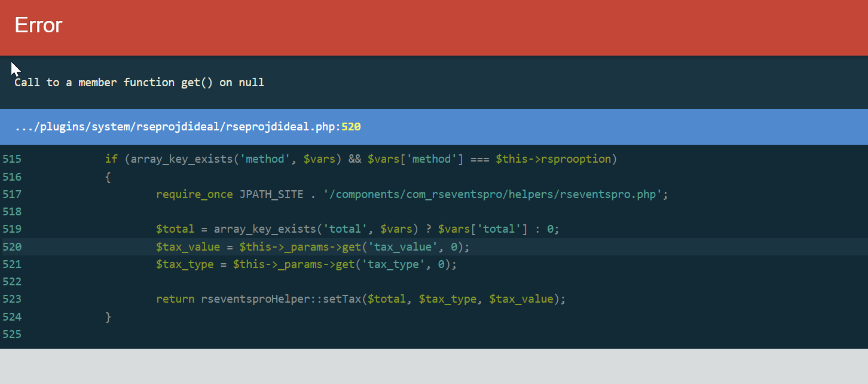Select line number 515 in the gutter
Viewport: 868px width, 384px height.
pos(12,159)
